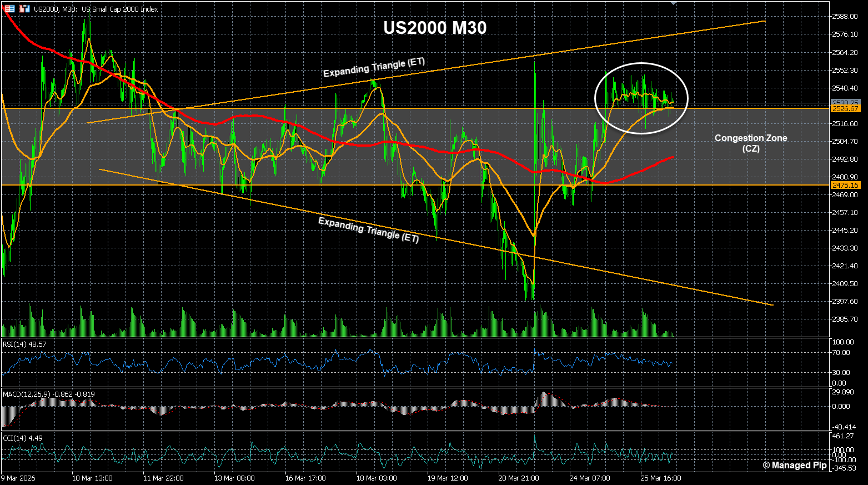
Task: Select the lower trendline's 'Expanding Triangle (ET)' label
Action: [368, 229]
